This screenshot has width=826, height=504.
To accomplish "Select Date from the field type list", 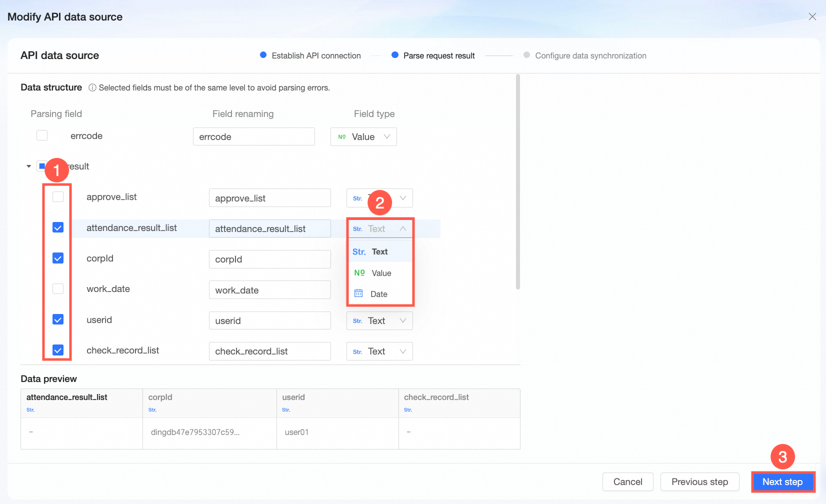I will click(380, 294).
